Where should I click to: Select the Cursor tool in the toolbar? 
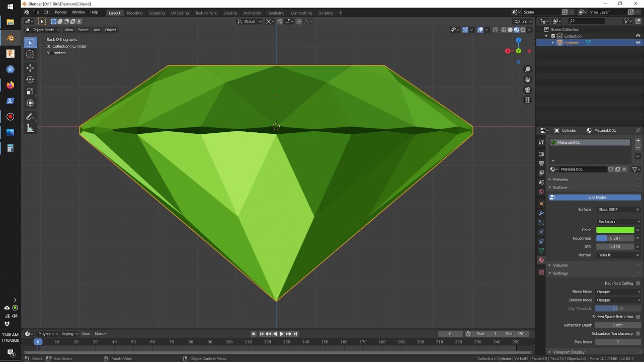[30, 55]
